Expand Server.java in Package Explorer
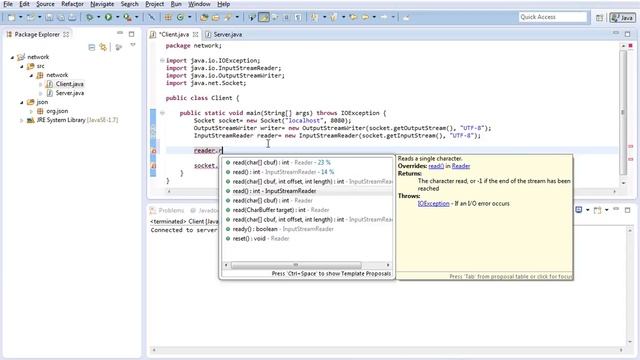Image resolution: width=640 pixels, height=360 pixels. coord(40,93)
